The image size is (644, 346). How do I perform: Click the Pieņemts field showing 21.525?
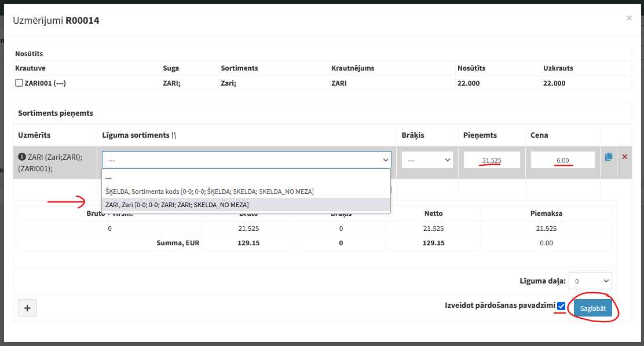492,160
